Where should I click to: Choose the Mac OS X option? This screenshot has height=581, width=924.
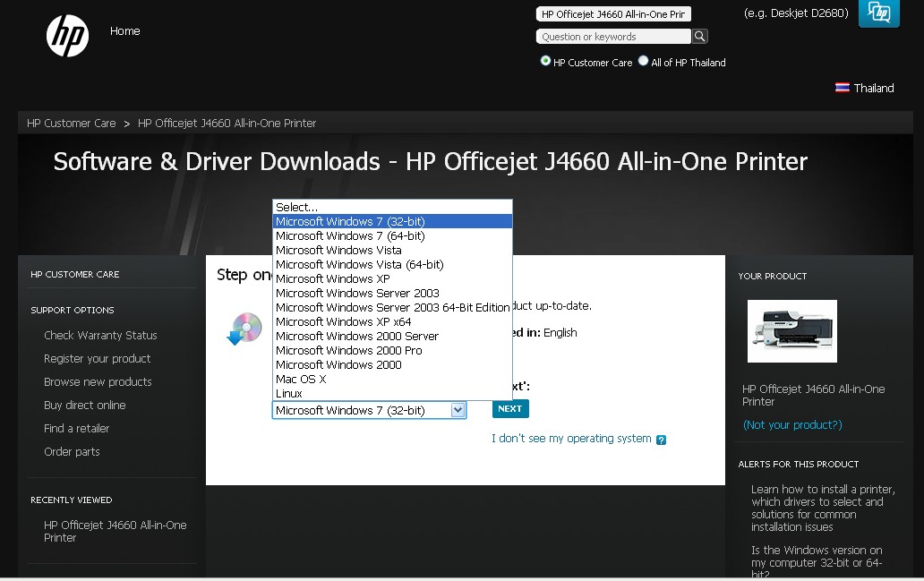pyautogui.click(x=392, y=379)
